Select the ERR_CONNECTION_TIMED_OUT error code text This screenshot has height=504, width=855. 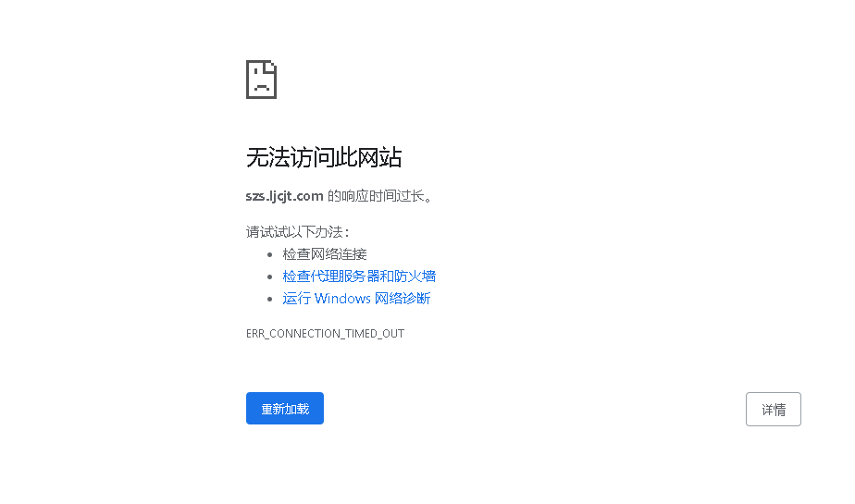pos(325,334)
